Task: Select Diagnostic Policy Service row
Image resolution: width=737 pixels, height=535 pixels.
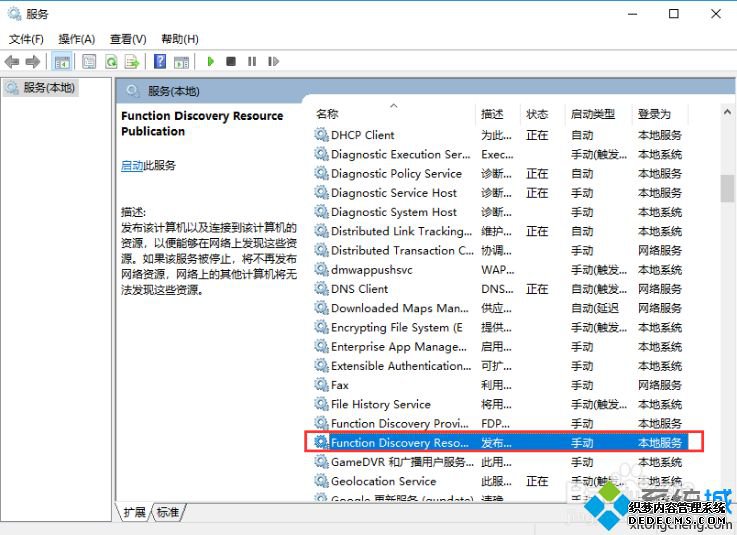Action: [500, 174]
